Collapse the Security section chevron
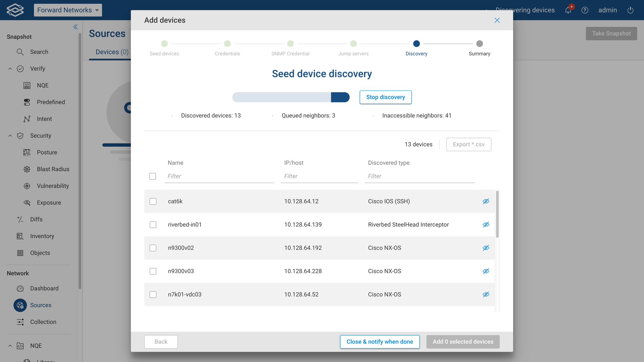Screen dimensions: 644x362 click(x=10, y=136)
